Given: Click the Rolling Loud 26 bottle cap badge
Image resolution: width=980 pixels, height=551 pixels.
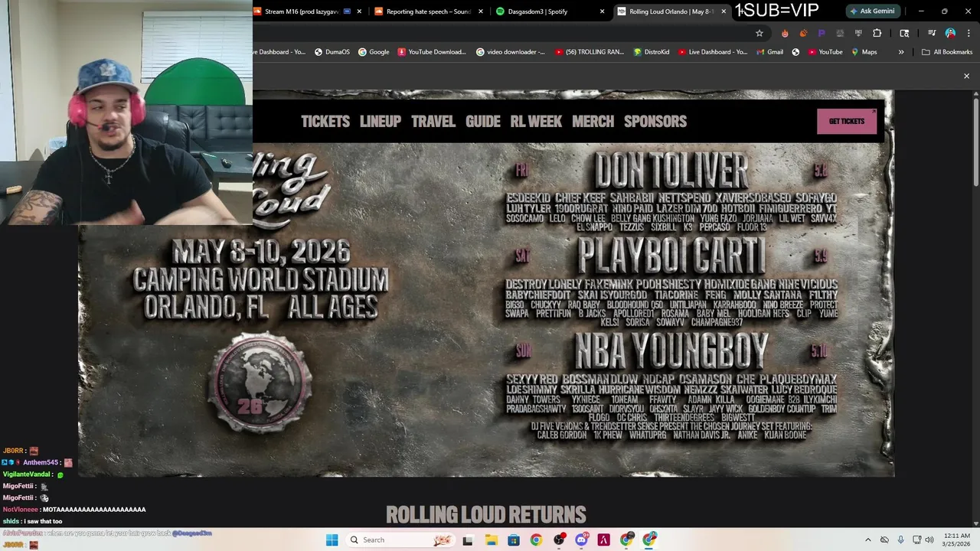Looking at the screenshot, I should pyautogui.click(x=260, y=383).
